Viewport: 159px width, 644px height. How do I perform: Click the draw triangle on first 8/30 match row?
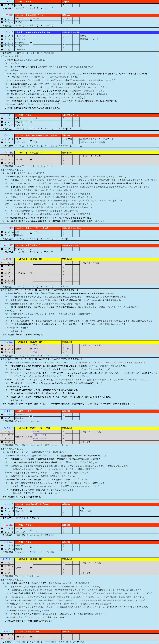point(2,263)
